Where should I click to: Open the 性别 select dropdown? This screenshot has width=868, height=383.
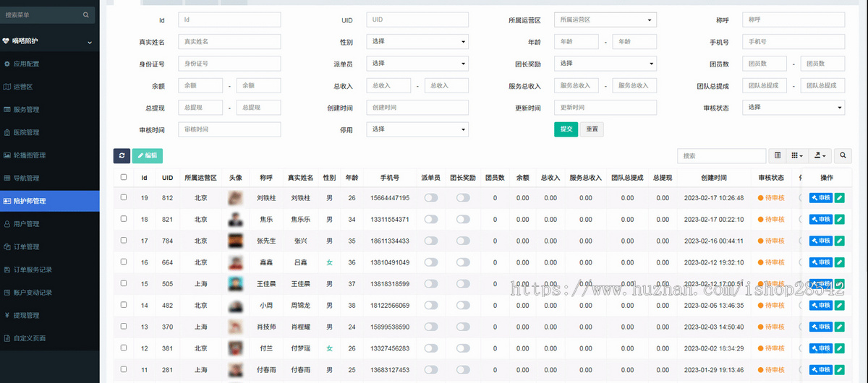coord(417,42)
